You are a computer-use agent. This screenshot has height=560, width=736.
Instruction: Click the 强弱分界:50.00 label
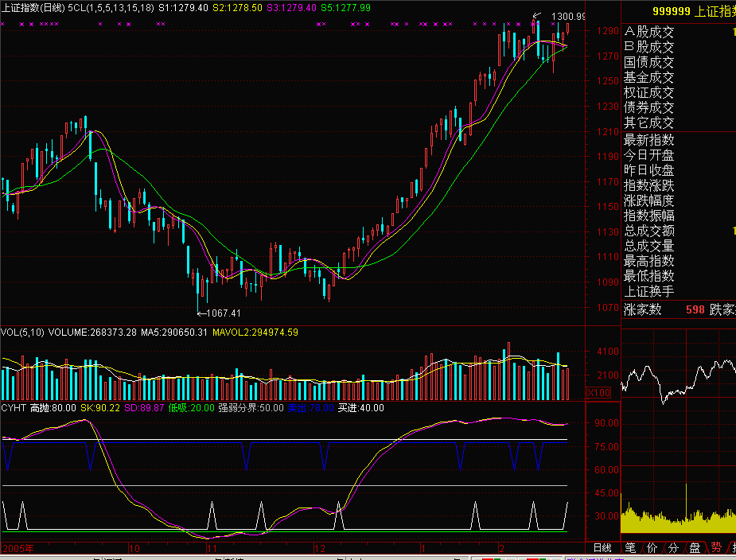[x=251, y=408]
